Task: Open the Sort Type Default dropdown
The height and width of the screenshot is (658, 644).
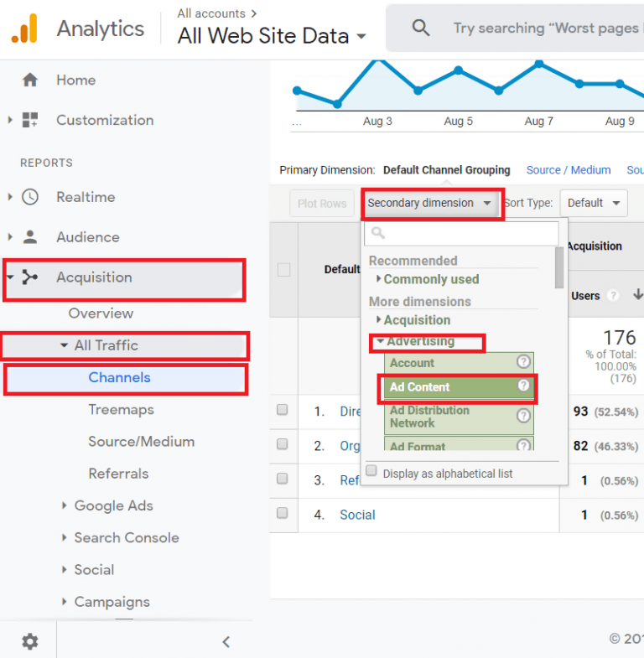Action: click(x=593, y=203)
